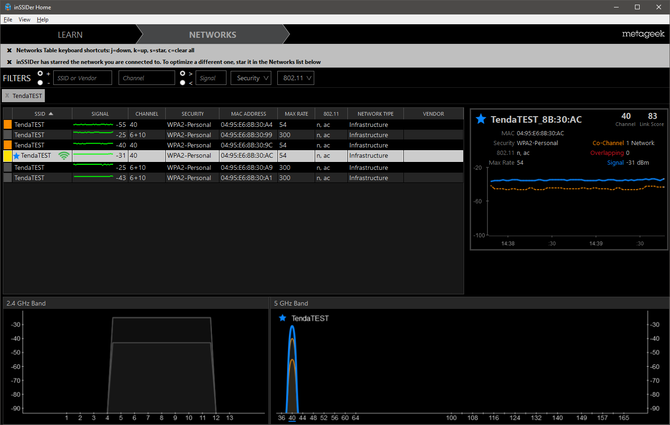Select row with MAC 04:95:E6:8B:30:A1
Viewport: 670px width, 425px height.
point(233,178)
